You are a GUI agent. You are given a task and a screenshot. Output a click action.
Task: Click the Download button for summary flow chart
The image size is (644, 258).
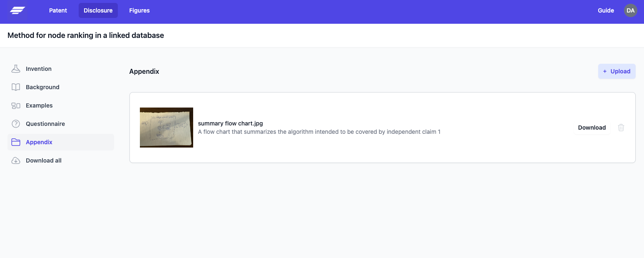pyautogui.click(x=592, y=127)
